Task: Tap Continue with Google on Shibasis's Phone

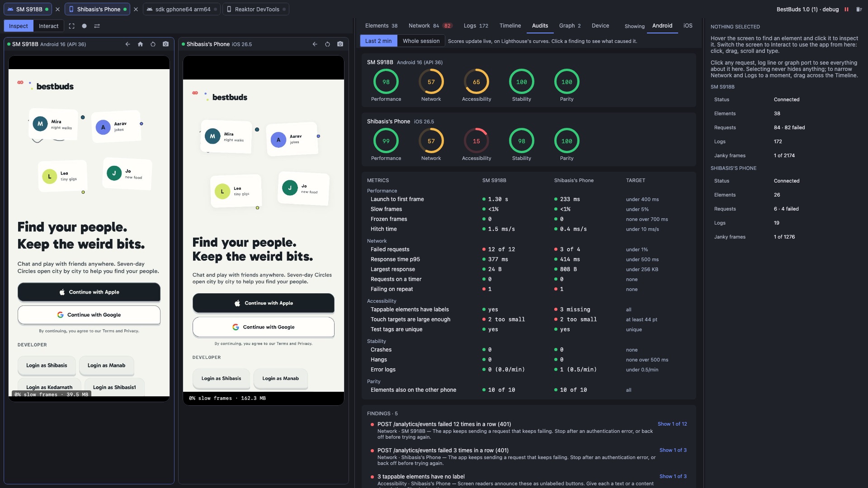Action: click(x=264, y=327)
